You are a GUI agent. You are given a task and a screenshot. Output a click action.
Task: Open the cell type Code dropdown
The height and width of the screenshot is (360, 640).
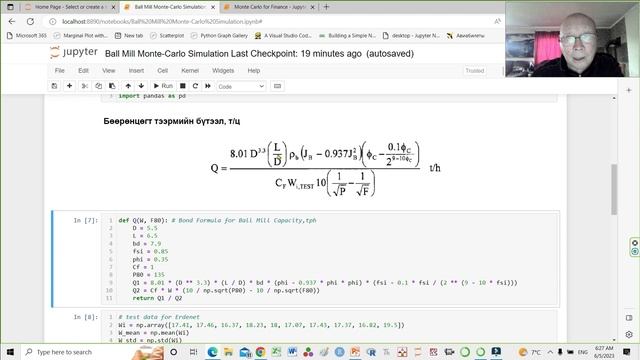(x=241, y=87)
